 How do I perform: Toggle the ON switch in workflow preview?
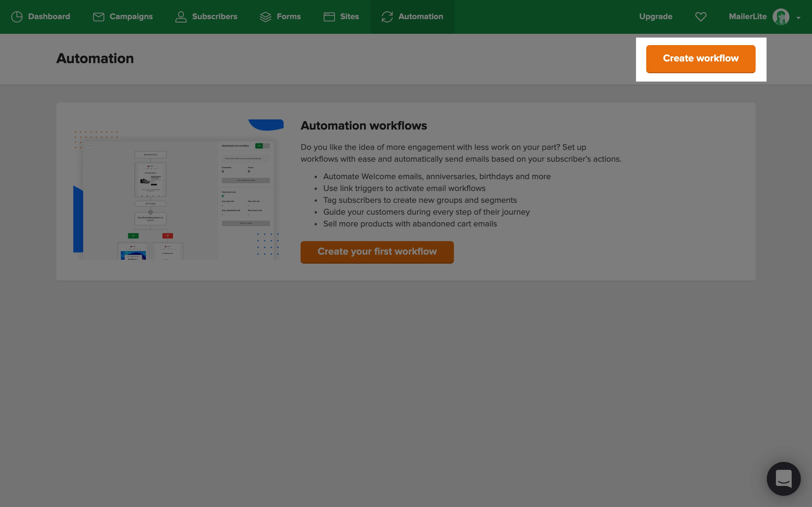pos(262,146)
